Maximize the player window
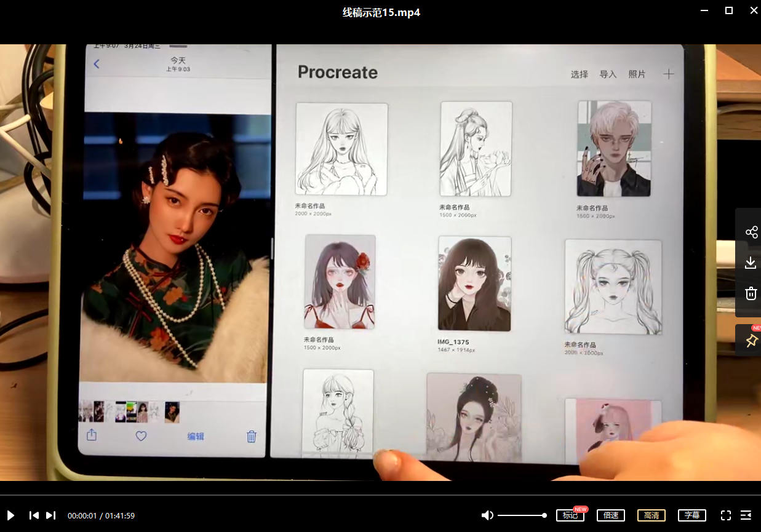Viewport: 761px width, 532px height. pyautogui.click(x=729, y=10)
